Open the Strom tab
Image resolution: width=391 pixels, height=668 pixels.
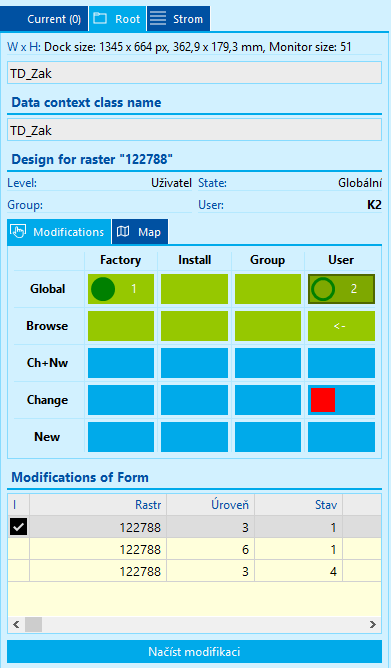coord(178,19)
